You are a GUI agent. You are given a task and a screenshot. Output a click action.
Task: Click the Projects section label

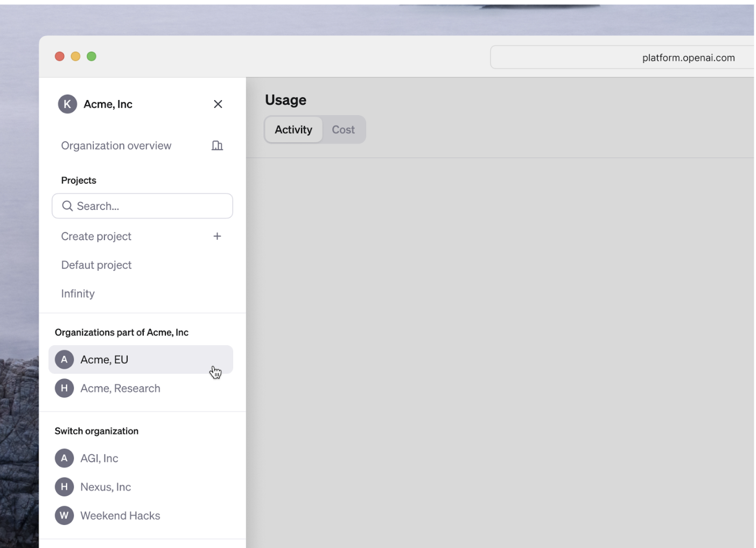pyautogui.click(x=79, y=180)
